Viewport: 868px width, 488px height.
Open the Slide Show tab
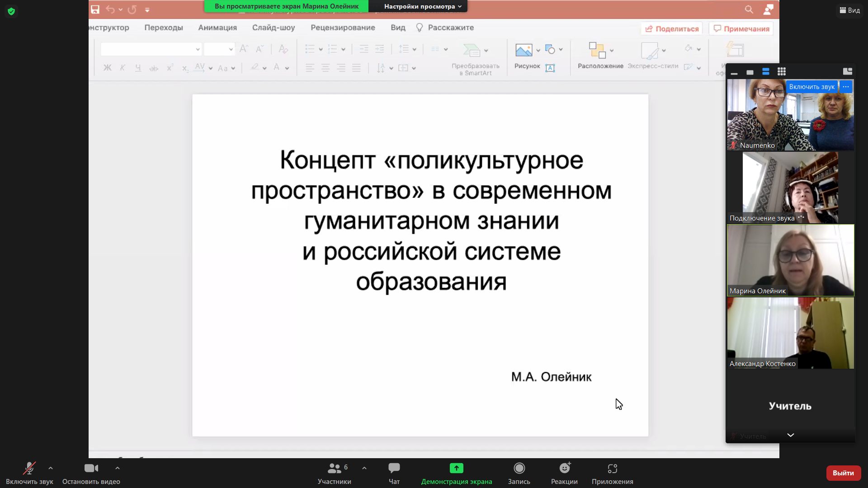[x=273, y=28]
